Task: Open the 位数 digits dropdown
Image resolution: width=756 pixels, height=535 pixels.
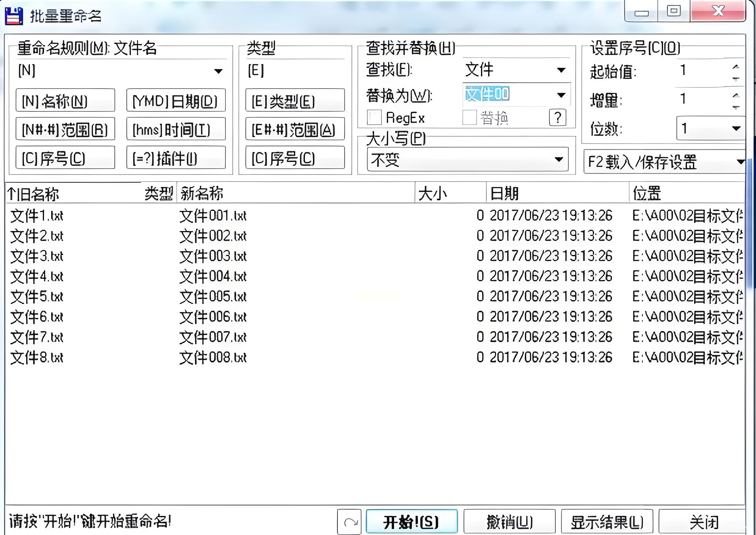Action: point(736,128)
